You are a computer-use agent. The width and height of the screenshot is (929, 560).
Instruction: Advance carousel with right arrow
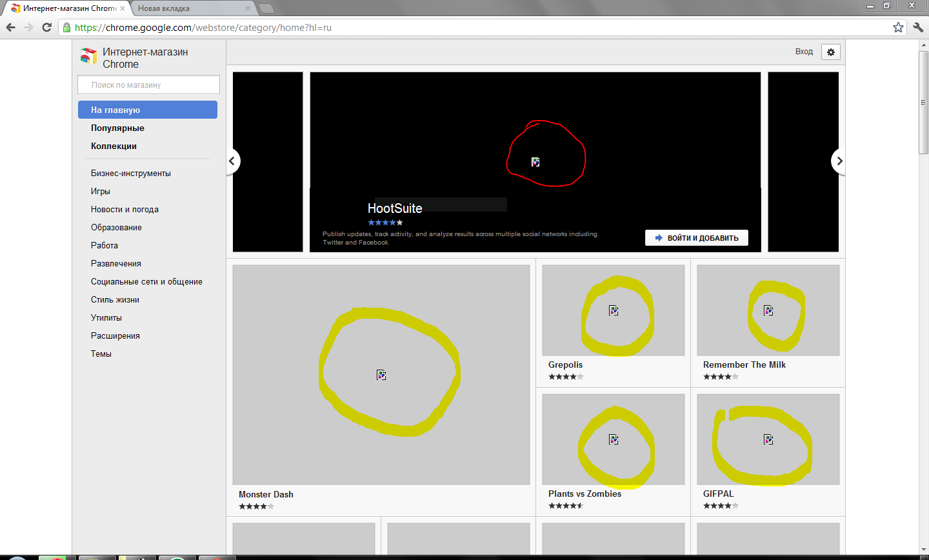tap(839, 161)
